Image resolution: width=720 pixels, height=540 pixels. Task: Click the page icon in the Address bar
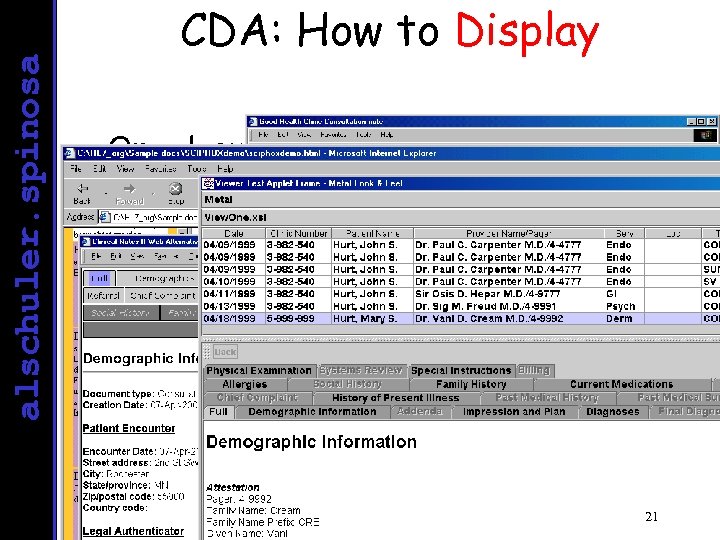pos(105,217)
